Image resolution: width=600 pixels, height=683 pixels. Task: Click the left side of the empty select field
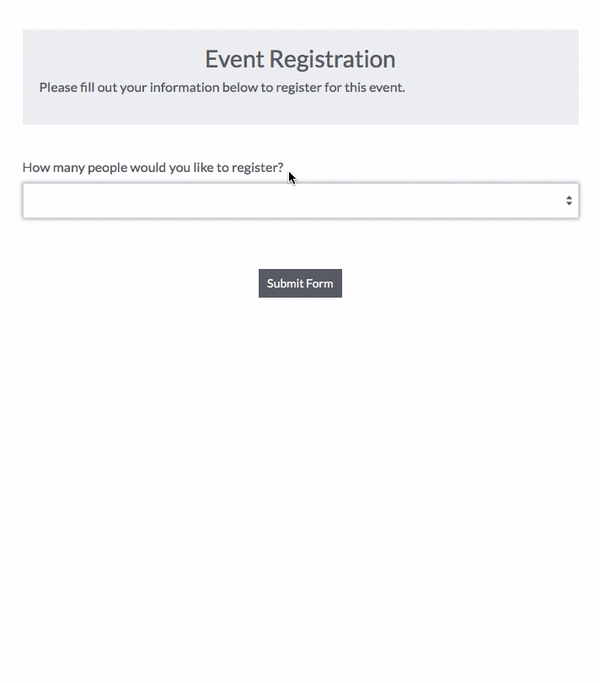coord(60,200)
